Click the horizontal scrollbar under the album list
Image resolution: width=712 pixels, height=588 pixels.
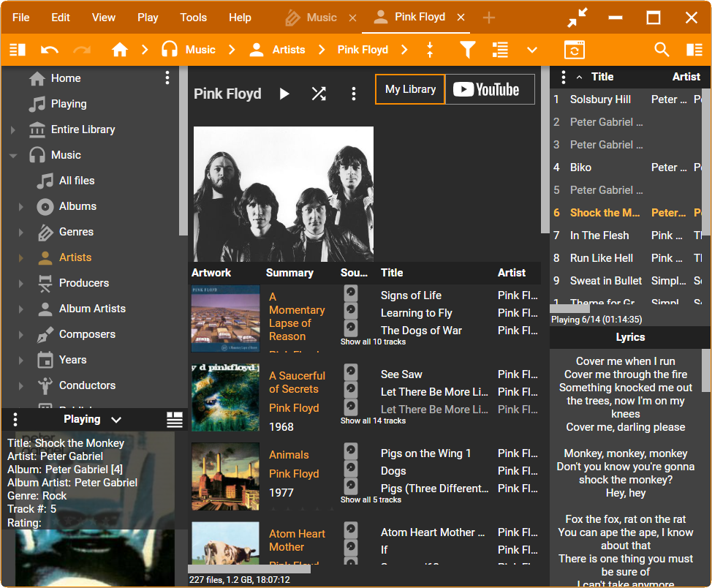tap(249, 569)
